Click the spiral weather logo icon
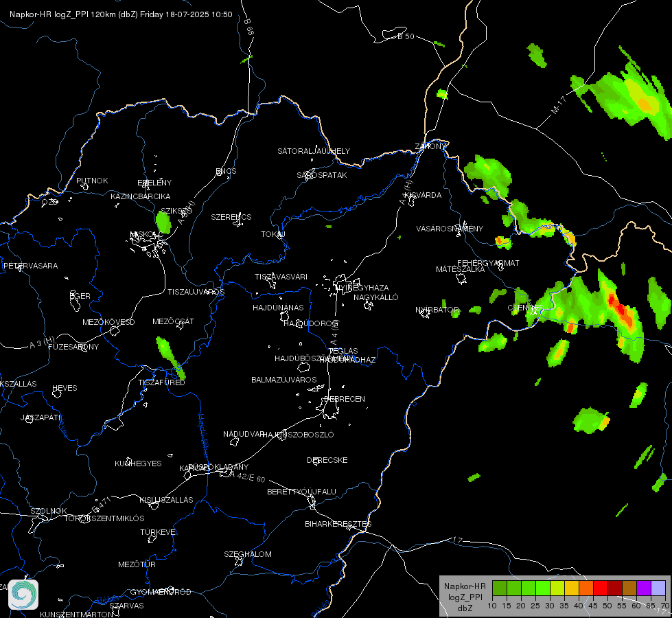Image resolution: width=672 pixels, height=618 pixels. [23, 595]
